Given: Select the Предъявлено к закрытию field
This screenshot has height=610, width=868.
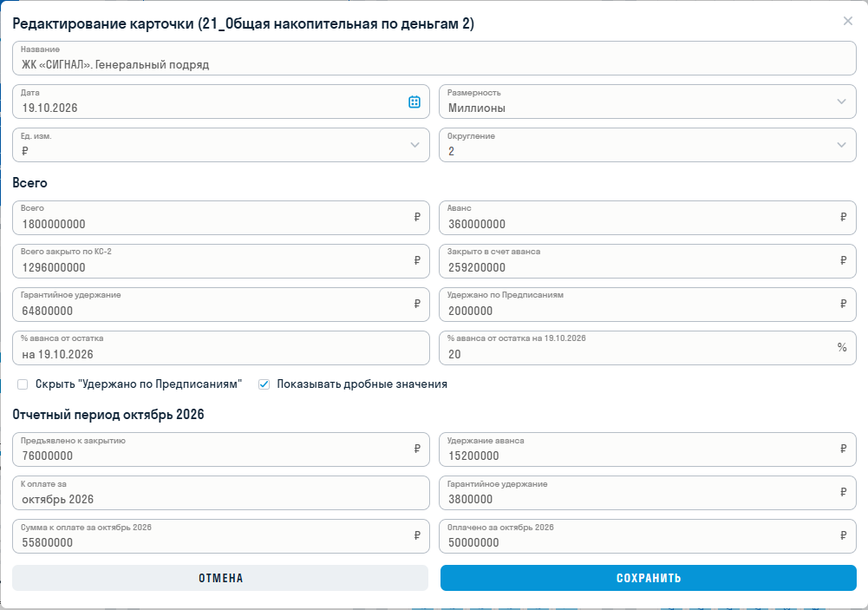Looking at the screenshot, I should tap(221, 449).
